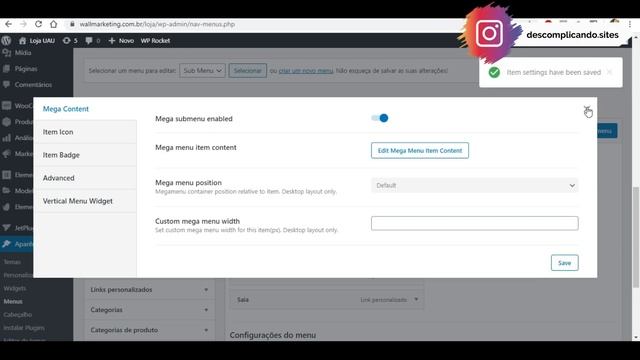Open the Mega menu position dropdown
640x360 pixels.
[x=474, y=185]
